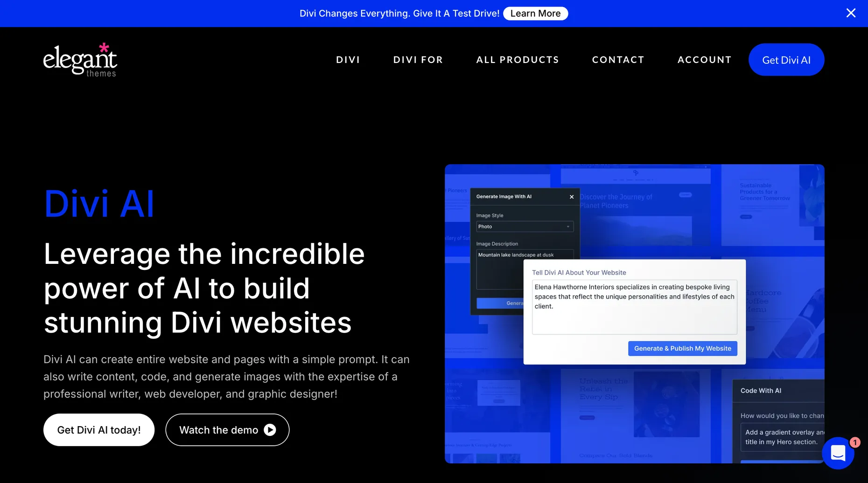The image size is (868, 483).
Task: Click the Tell Divi AI About Your Website label
Action: point(579,273)
